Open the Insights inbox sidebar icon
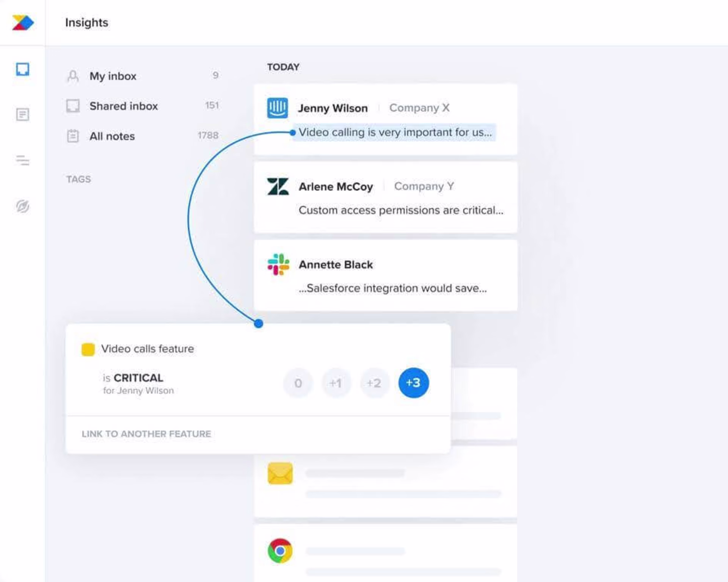This screenshot has width=728, height=582. (x=23, y=69)
